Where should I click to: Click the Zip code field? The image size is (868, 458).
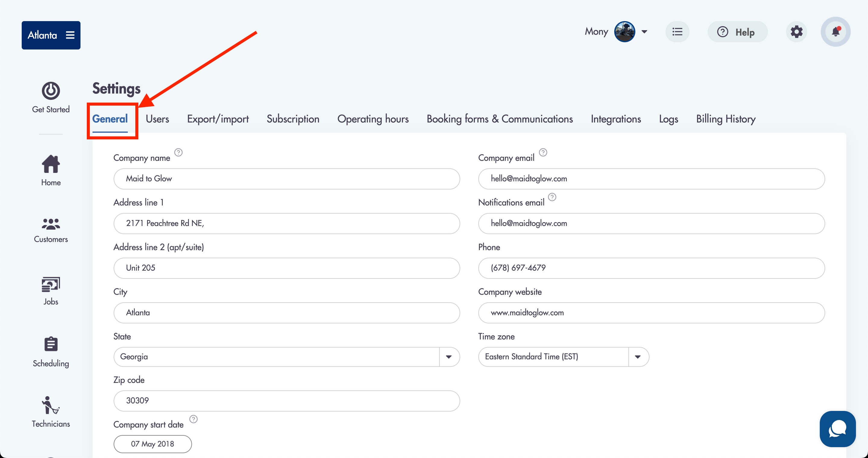click(x=286, y=401)
